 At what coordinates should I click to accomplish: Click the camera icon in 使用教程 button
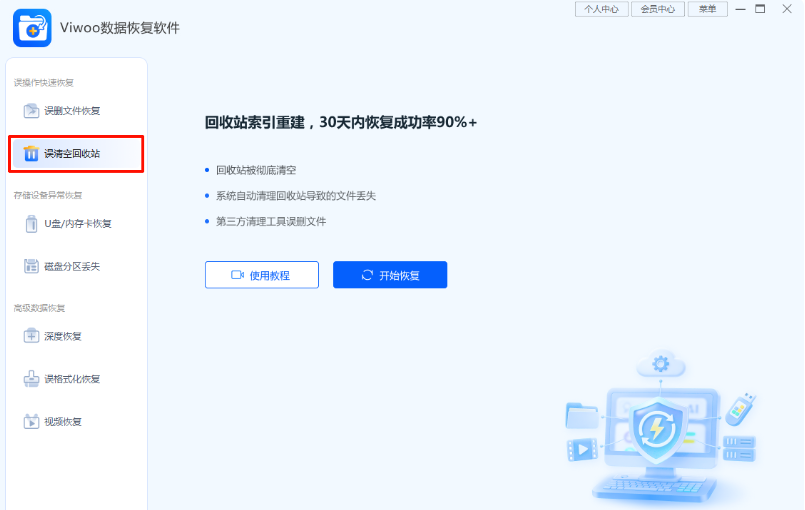[237, 275]
